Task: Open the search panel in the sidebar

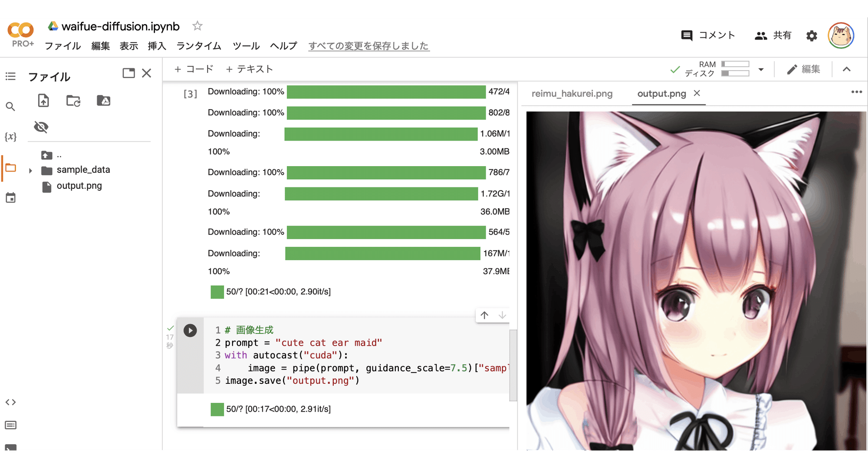Action: 10,106
